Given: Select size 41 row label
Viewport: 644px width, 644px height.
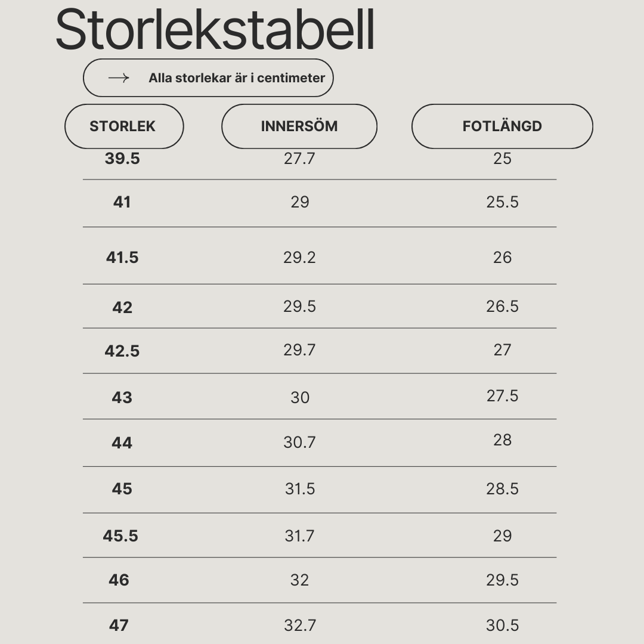Looking at the screenshot, I should [122, 202].
